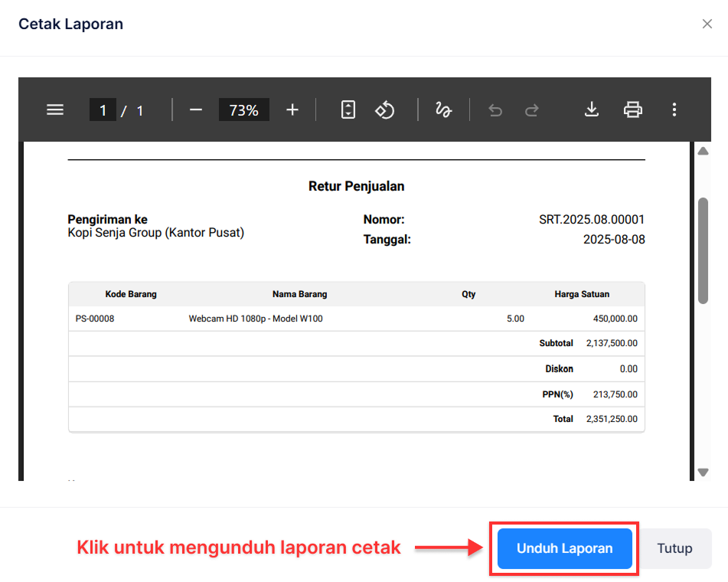The image size is (728, 582).
Task: Click the page number input field
Action: pyautogui.click(x=103, y=110)
